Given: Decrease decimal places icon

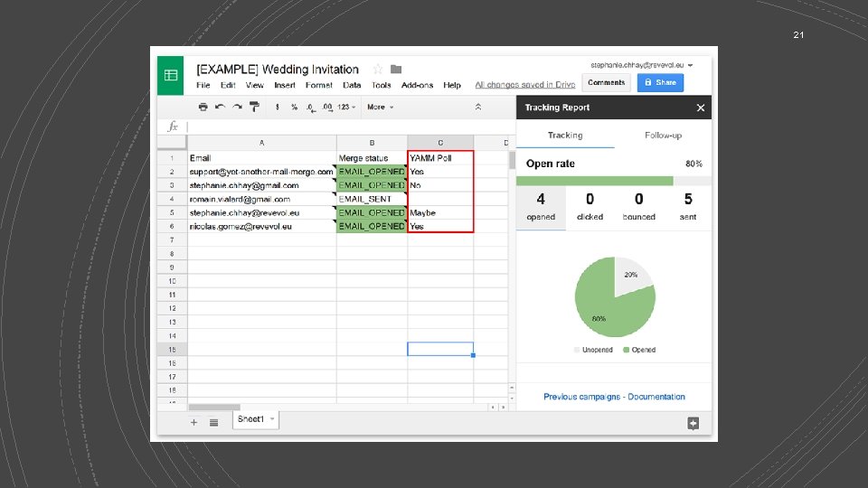Looking at the screenshot, I should coord(311,108).
